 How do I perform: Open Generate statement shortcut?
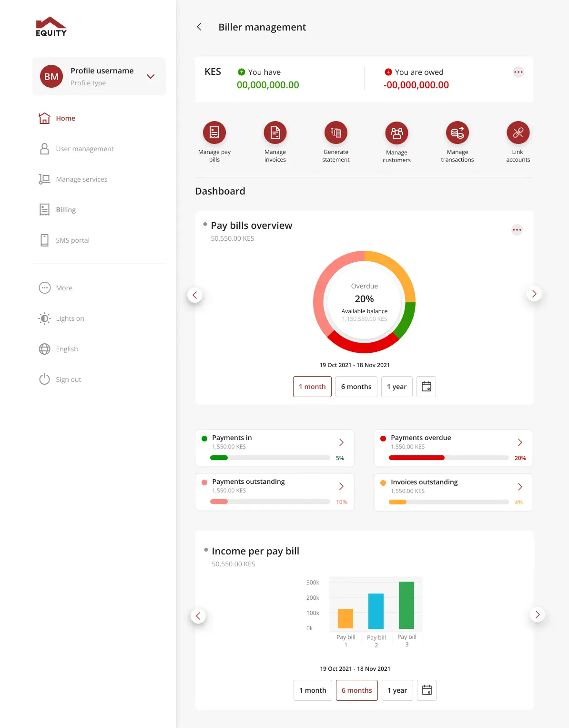click(x=336, y=133)
